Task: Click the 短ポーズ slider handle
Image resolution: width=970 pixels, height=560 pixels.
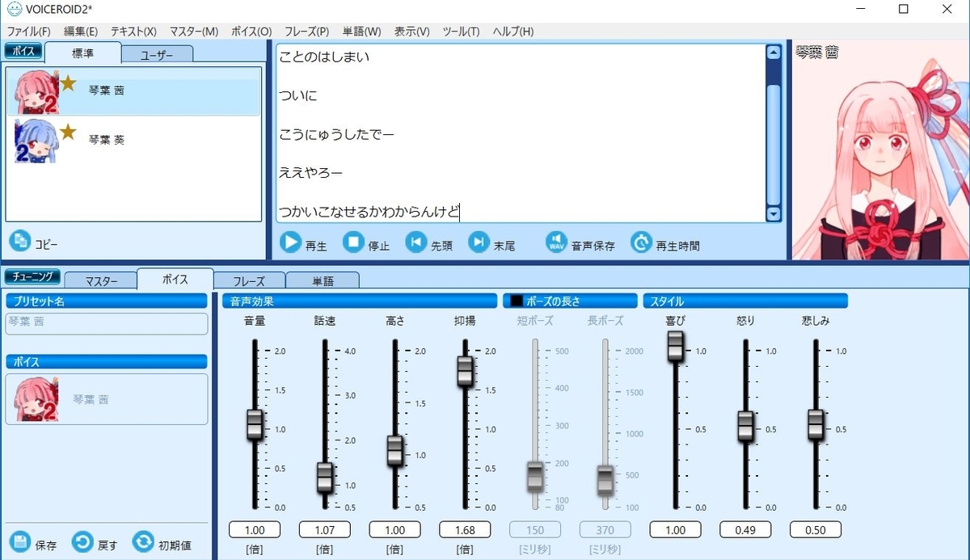Action: [x=535, y=476]
